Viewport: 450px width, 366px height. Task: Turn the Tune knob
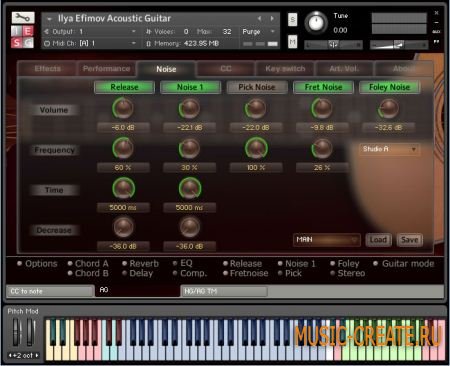[x=316, y=22]
